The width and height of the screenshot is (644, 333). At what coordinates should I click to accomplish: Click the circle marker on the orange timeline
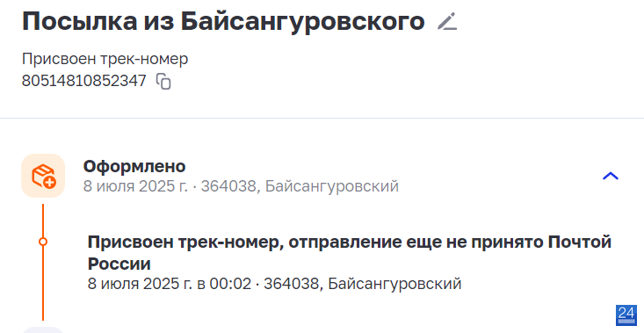point(43,242)
